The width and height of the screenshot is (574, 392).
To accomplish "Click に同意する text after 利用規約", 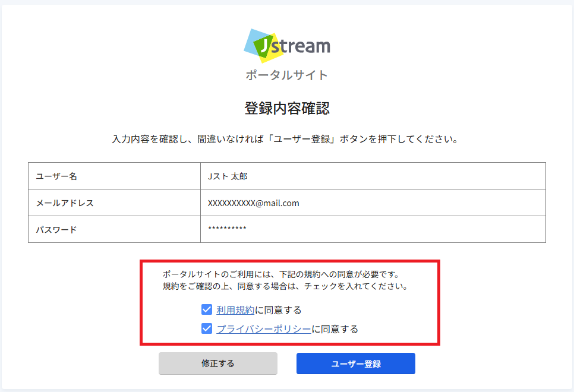I will pyautogui.click(x=278, y=310).
